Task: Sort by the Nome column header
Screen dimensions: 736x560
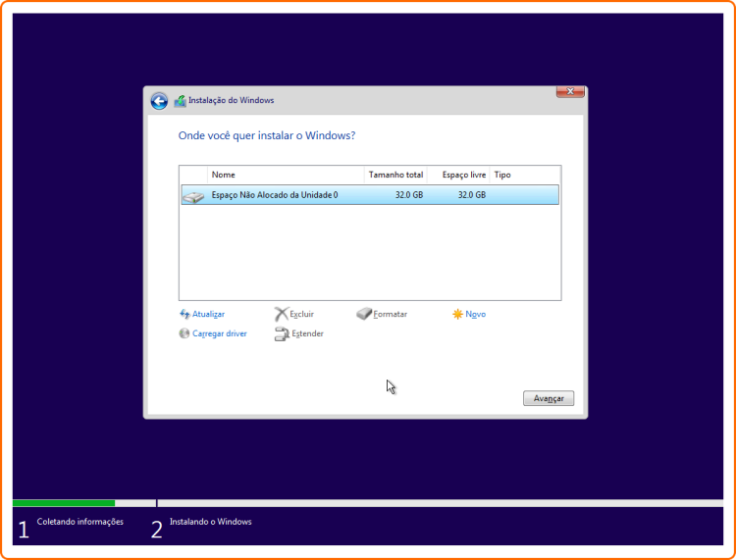Action: [x=286, y=175]
